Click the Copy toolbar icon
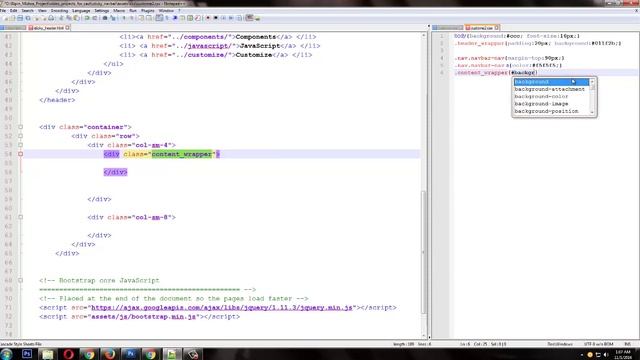 [69, 18]
